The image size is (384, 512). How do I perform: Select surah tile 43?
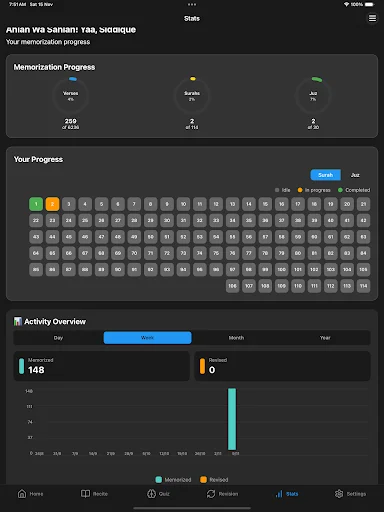click(36, 237)
